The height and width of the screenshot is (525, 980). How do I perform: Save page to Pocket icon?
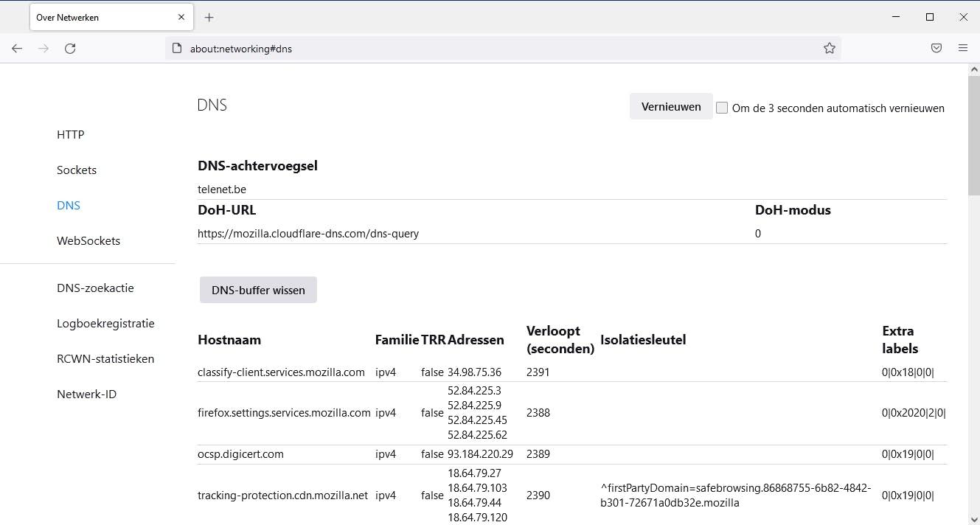(x=936, y=48)
